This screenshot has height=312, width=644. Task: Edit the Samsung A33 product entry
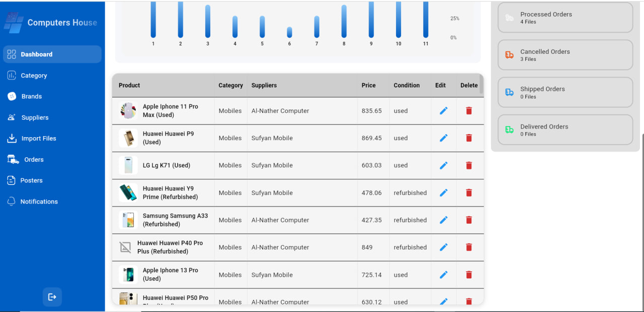coord(443,220)
